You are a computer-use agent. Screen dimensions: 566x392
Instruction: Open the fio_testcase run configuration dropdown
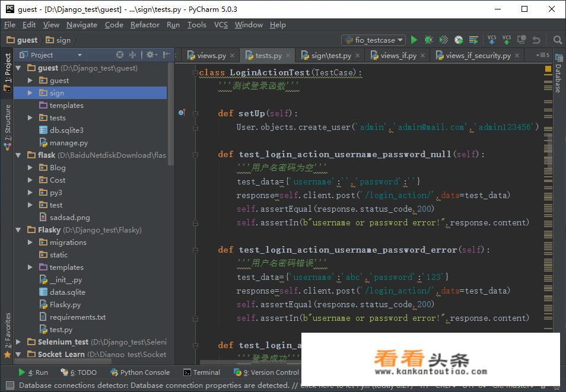[374, 40]
